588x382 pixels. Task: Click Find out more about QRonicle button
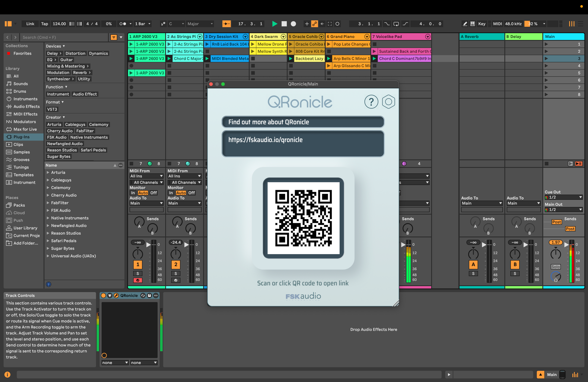[x=303, y=122]
